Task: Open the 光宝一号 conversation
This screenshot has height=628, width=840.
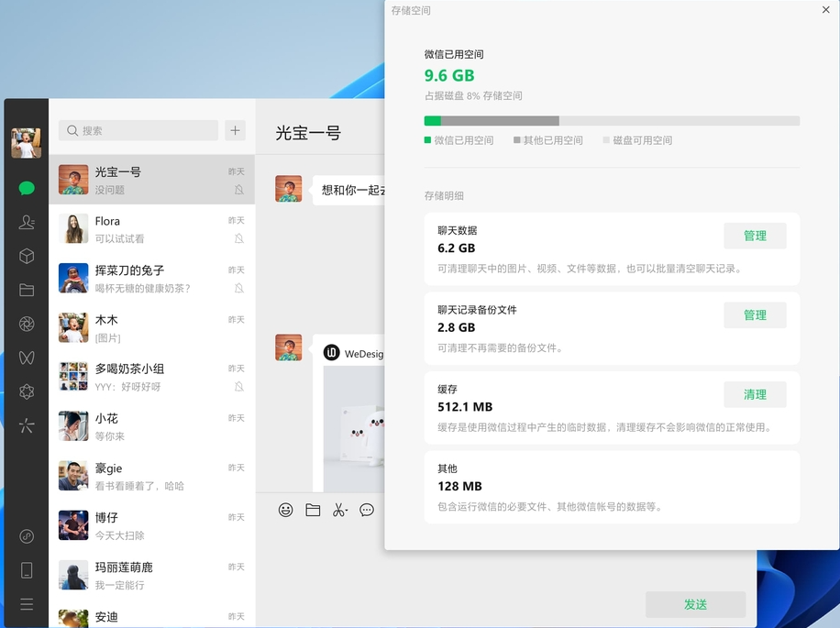Action: tap(151, 180)
